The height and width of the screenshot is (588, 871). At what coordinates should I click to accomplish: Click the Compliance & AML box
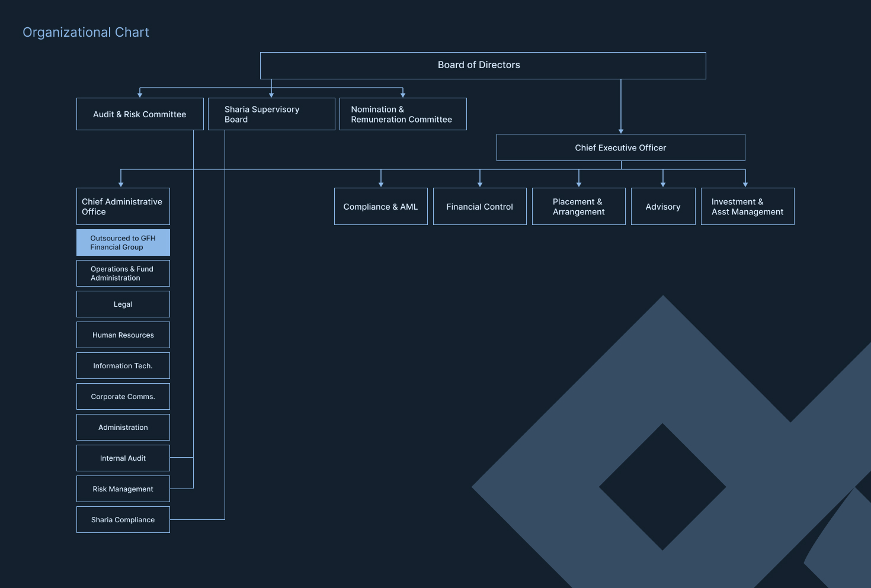(380, 207)
